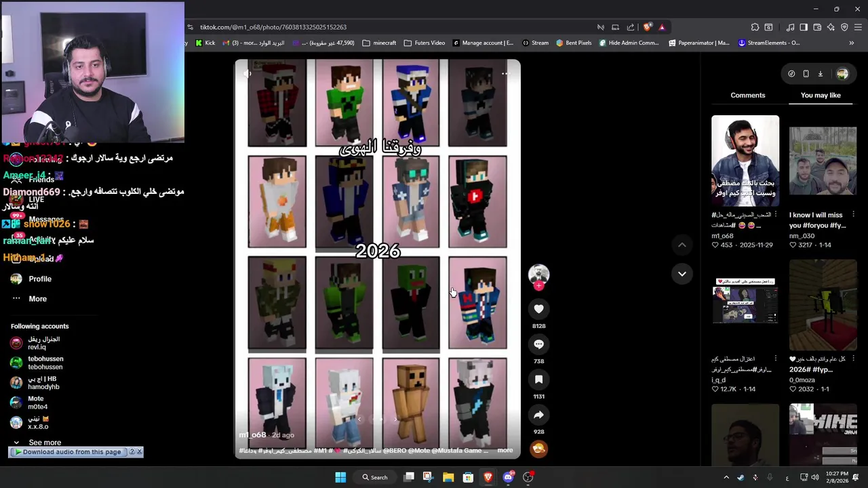Go to the next post arrow
Viewport: 868px width, 488px height.
pos(682,274)
